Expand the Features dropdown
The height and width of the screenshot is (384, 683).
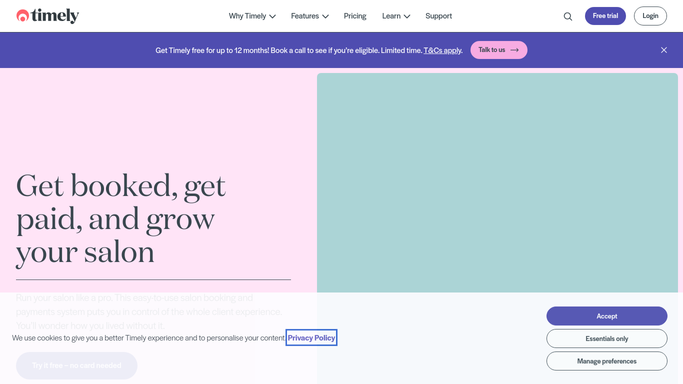click(310, 16)
